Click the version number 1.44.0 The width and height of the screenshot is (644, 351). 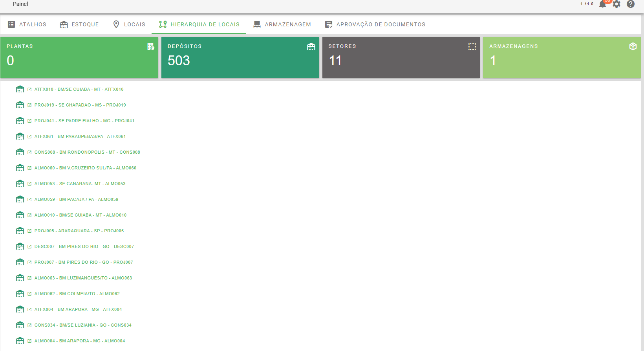(x=587, y=4)
